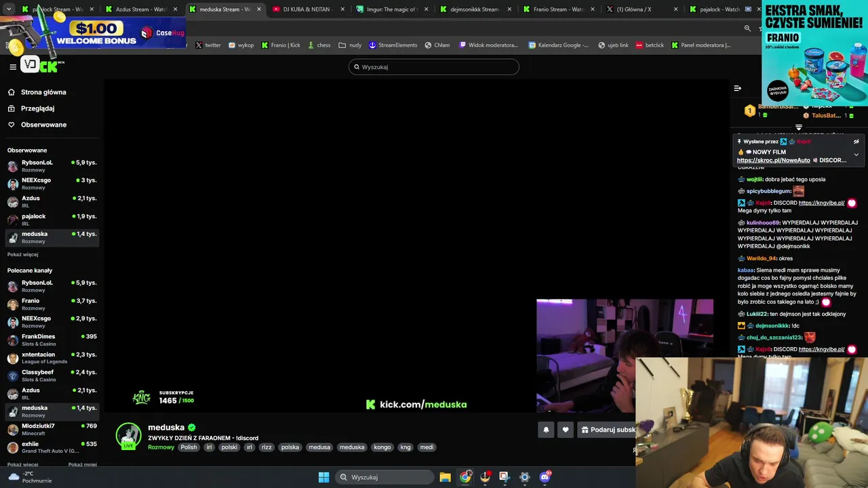Open Franio in the recommended channels
The image size is (868, 488).
pos(52,304)
